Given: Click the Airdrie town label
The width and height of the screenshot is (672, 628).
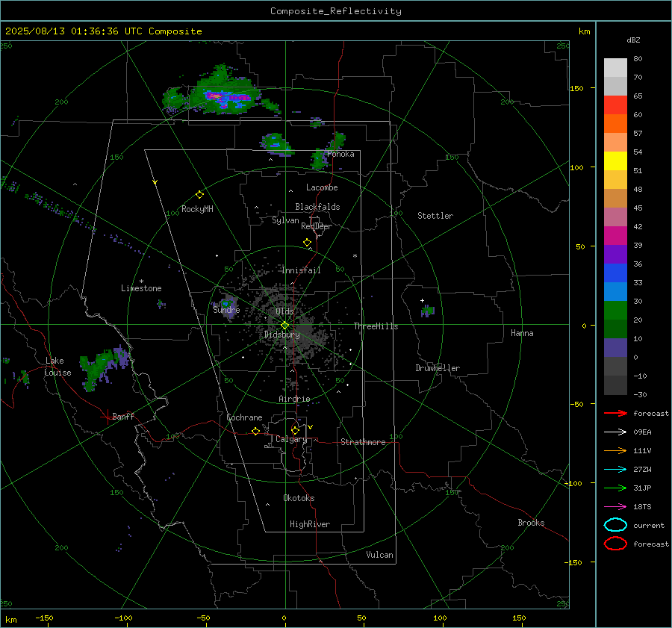Looking at the screenshot, I should pos(294,399).
